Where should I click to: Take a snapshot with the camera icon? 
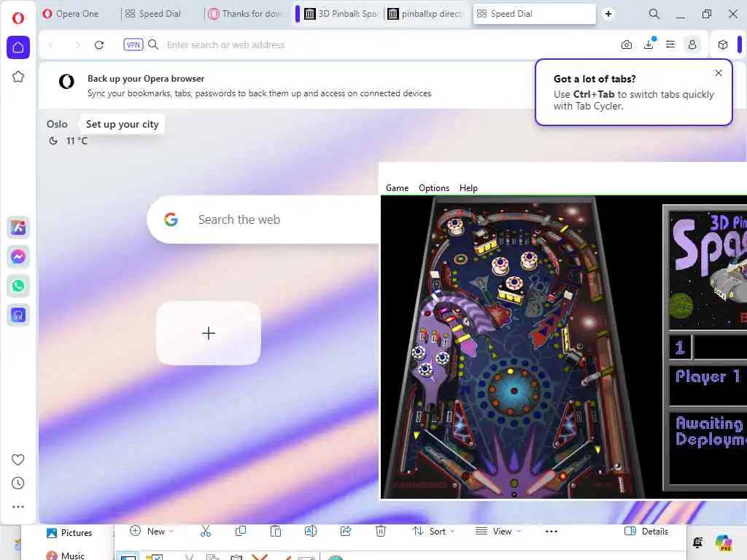[x=627, y=44]
